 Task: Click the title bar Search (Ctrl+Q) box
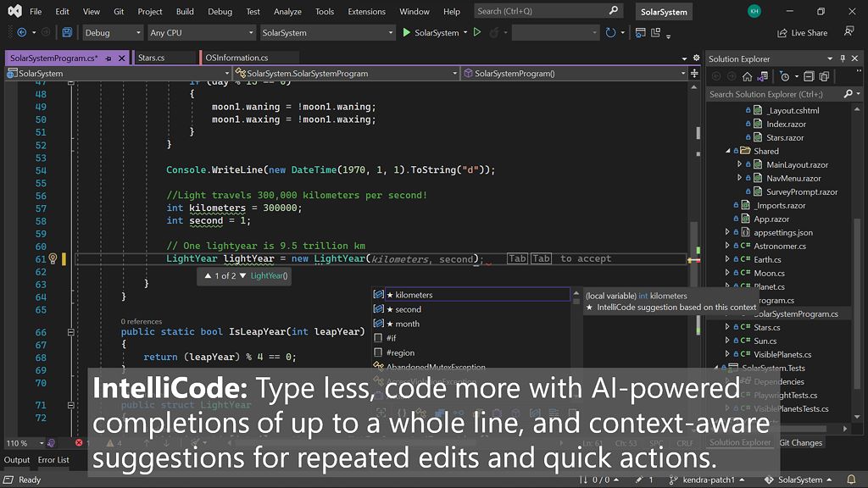point(548,11)
